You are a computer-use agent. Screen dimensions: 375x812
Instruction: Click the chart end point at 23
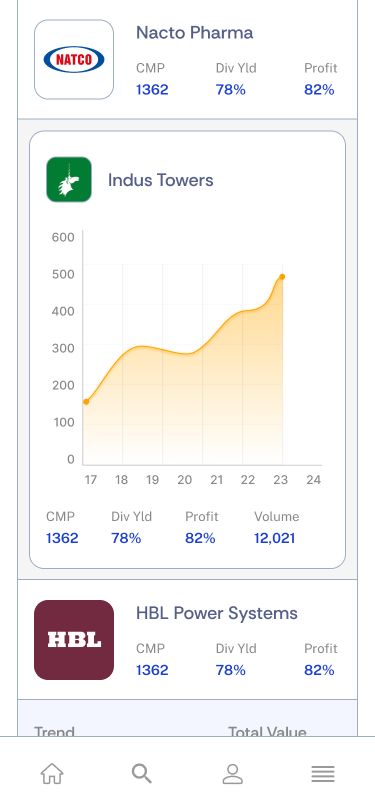(282, 277)
